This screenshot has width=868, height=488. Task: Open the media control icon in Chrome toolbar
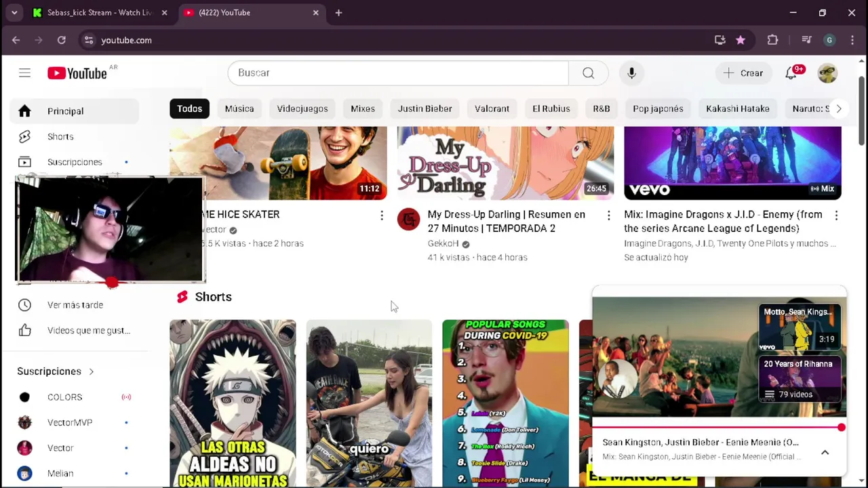pos(806,40)
